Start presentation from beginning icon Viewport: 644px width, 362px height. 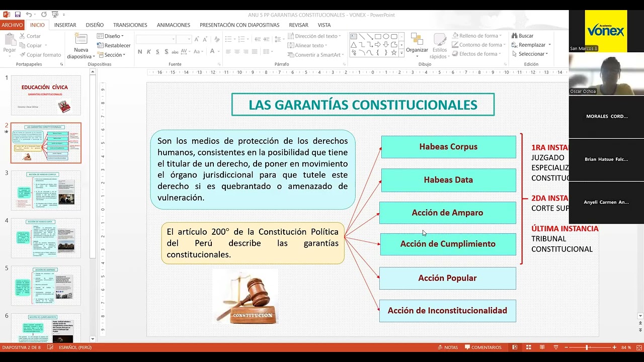point(54,15)
